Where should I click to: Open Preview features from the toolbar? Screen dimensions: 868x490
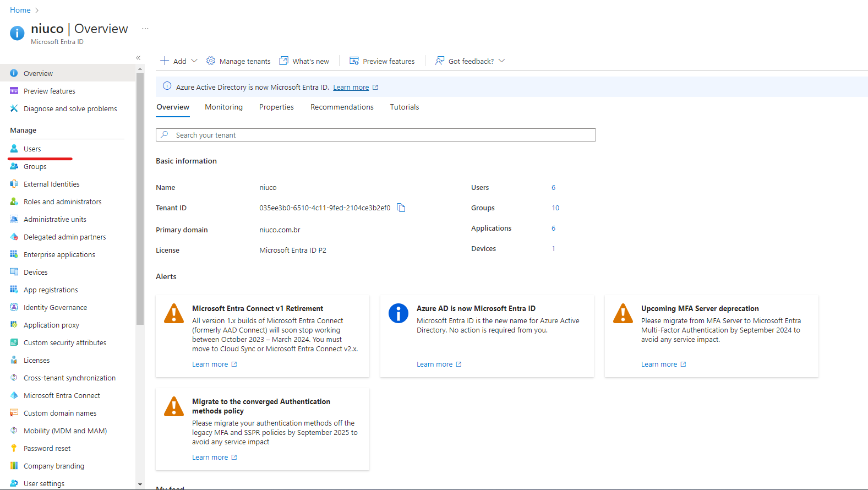pos(382,61)
